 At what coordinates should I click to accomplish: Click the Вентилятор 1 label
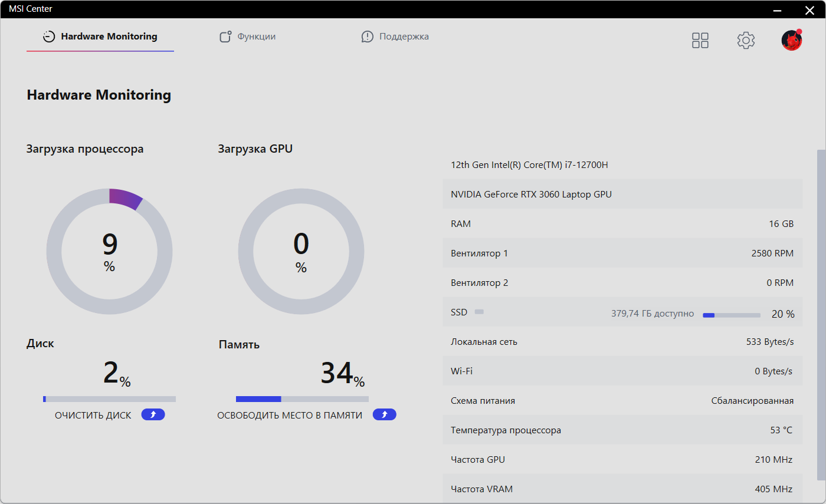479,253
